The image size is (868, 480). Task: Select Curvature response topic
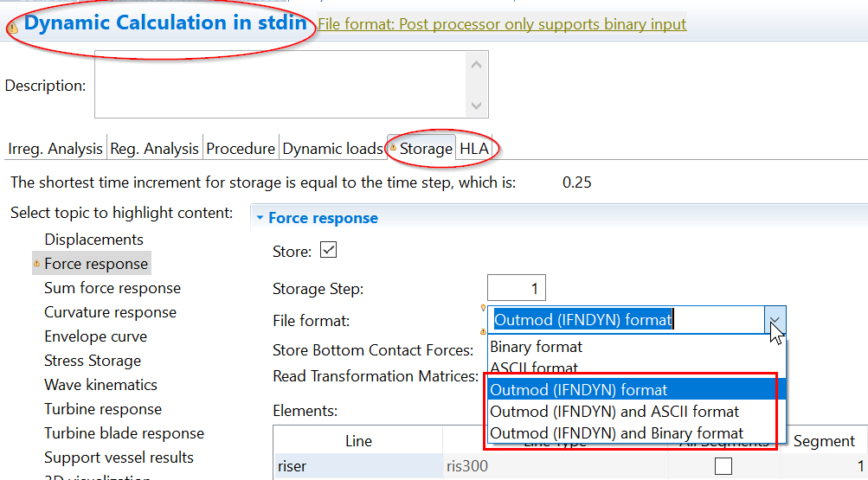110,312
